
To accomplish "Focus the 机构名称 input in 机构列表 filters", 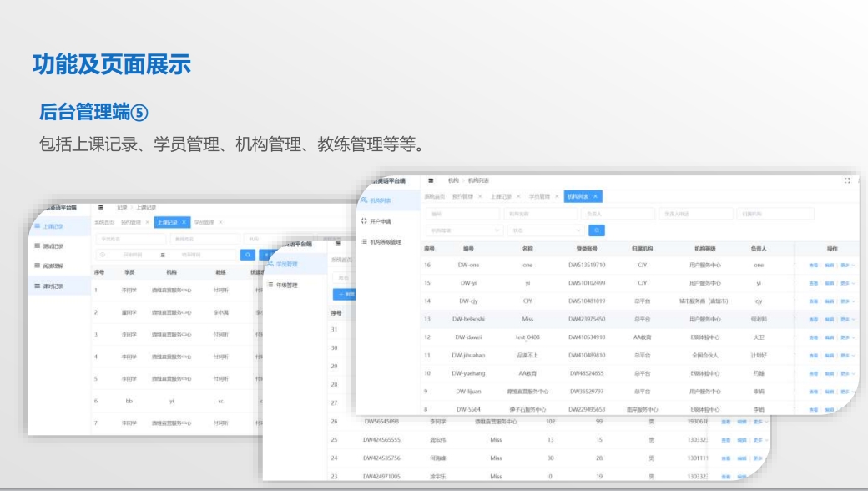I will coord(540,214).
